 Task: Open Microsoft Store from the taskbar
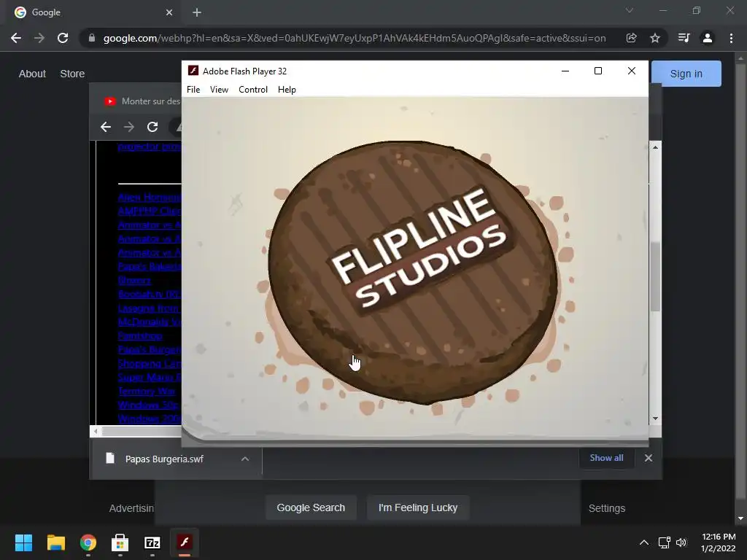[120, 542]
